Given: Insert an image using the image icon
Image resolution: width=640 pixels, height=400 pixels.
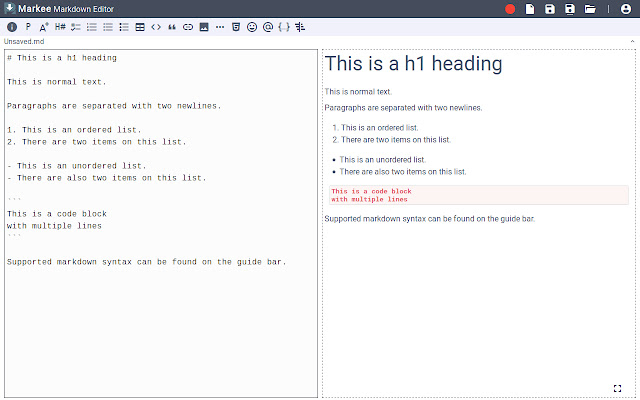Looking at the screenshot, I should [x=204, y=27].
